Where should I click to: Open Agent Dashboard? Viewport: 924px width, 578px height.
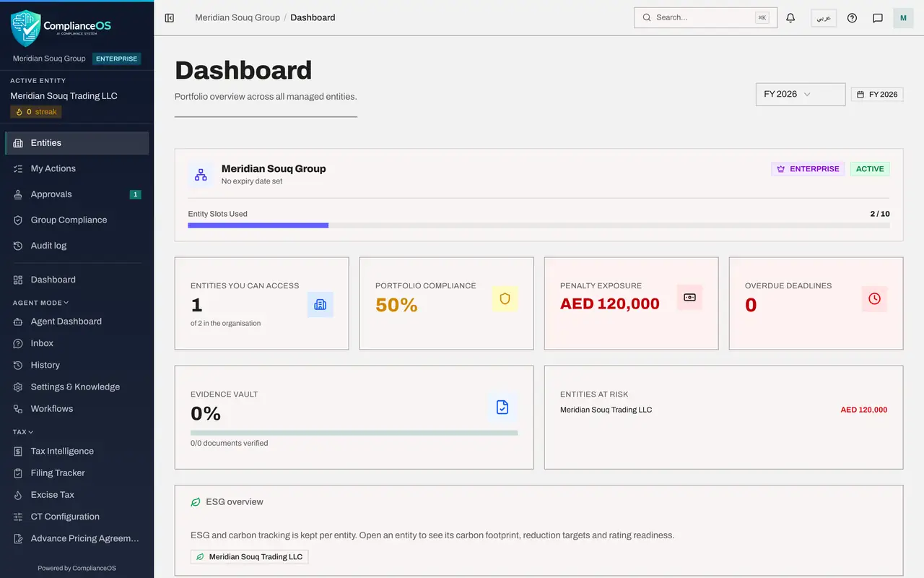[x=77, y=322]
